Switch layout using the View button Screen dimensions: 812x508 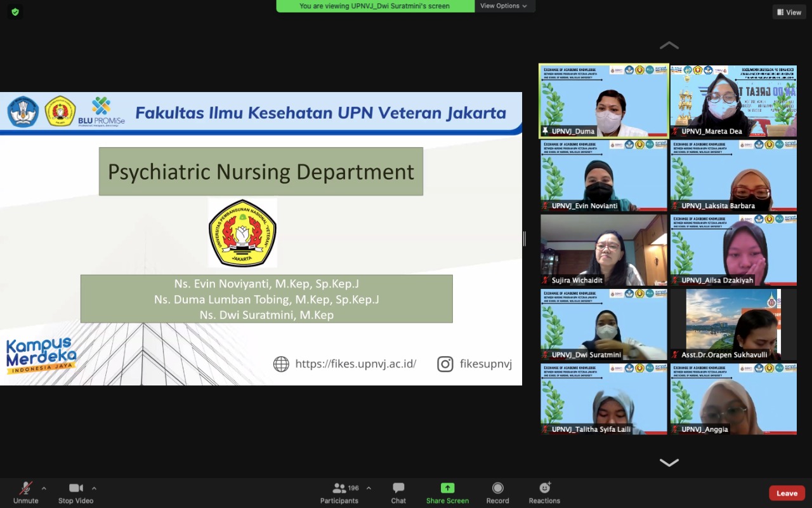click(789, 12)
